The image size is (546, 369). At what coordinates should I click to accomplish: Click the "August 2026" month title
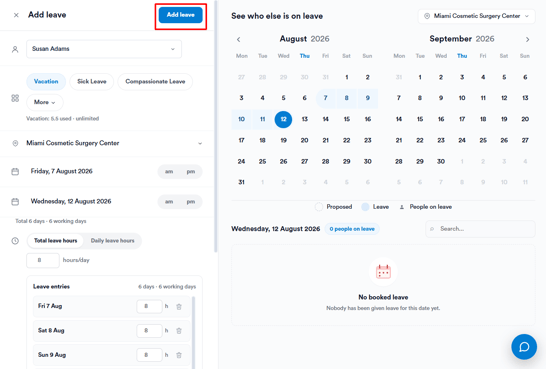pos(304,39)
